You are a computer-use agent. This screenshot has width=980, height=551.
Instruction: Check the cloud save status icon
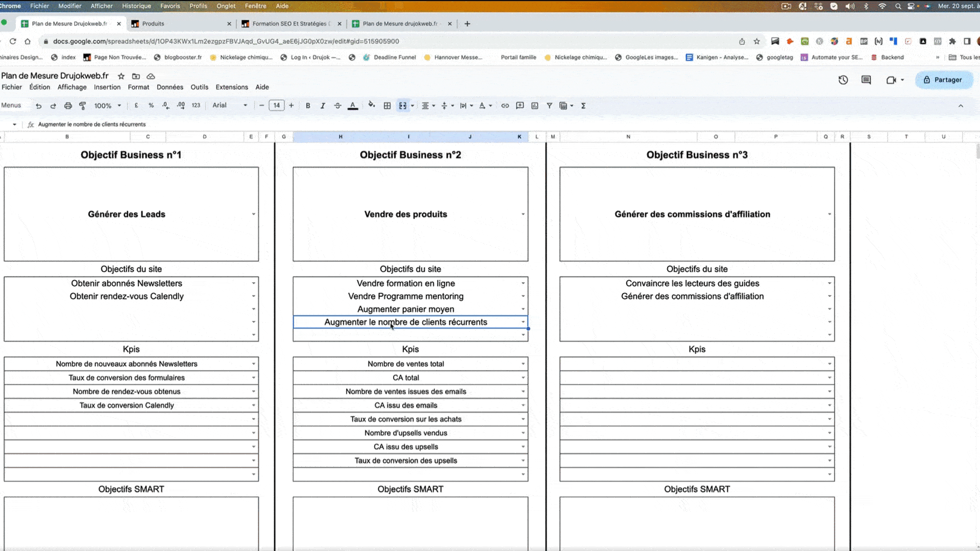151,76
